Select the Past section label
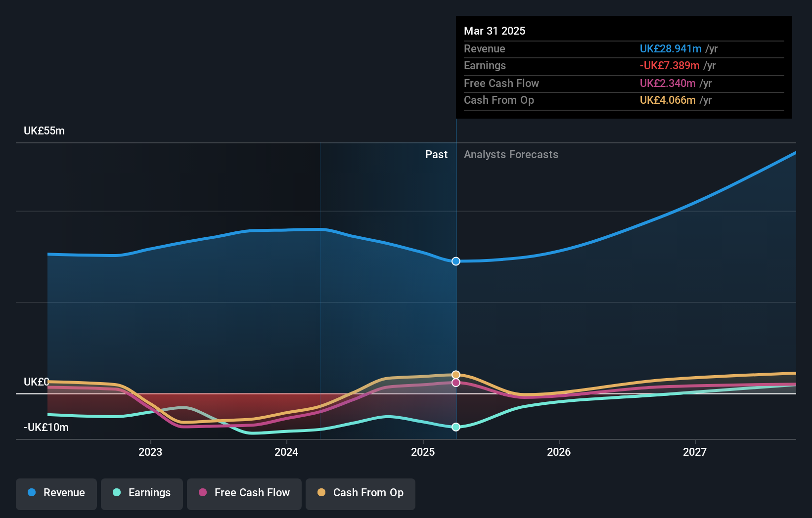This screenshot has width=812, height=518. tap(436, 154)
